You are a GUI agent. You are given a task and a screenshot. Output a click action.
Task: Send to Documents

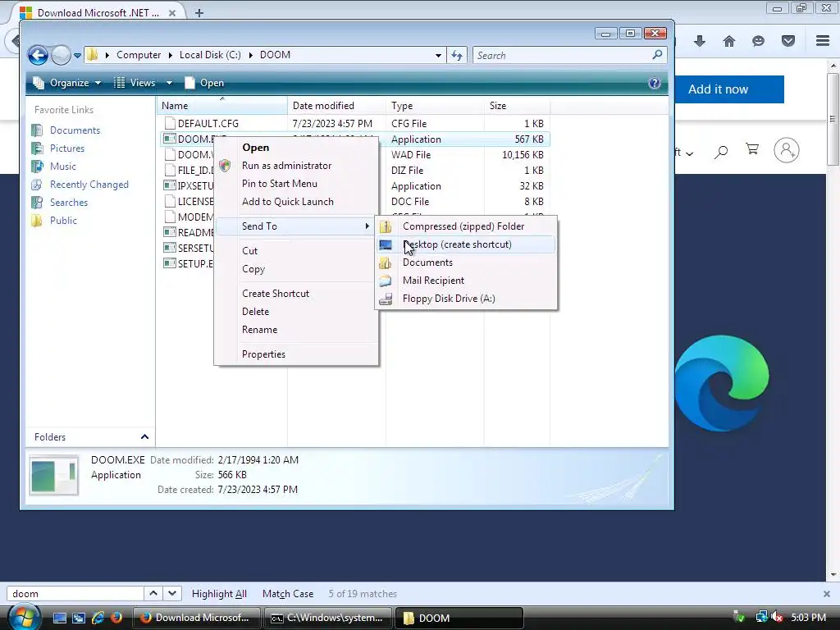pyautogui.click(x=466, y=262)
